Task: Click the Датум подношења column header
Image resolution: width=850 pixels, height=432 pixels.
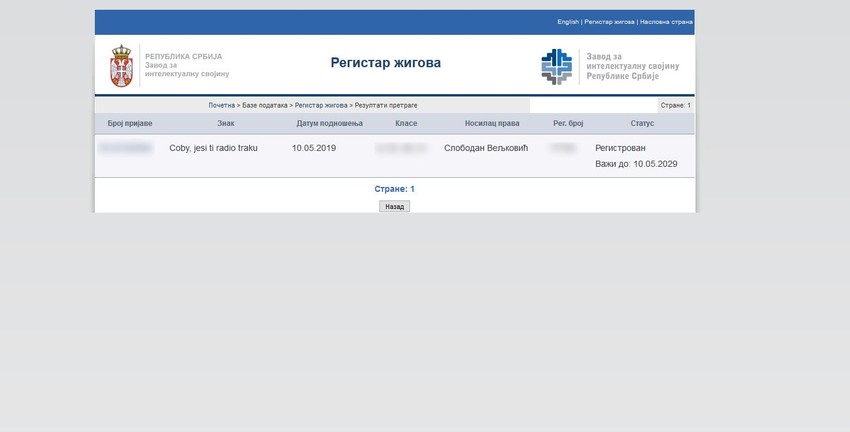Action: [330, 124]
